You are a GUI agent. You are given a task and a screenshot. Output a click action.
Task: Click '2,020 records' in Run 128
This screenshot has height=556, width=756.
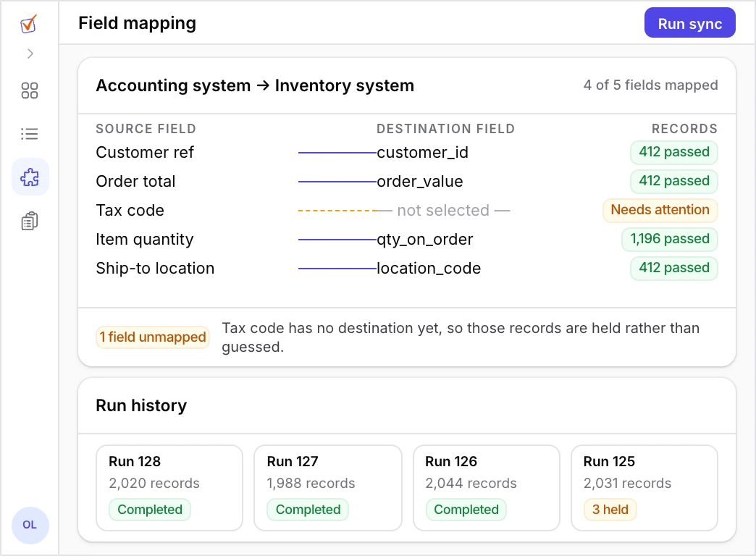pos(154,483)
